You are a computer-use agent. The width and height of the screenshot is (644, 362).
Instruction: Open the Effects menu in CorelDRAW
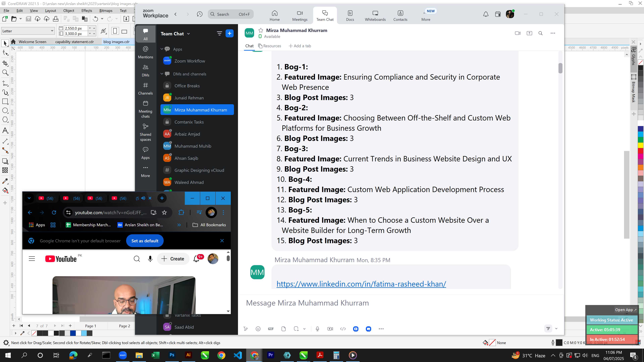[87, 11]
